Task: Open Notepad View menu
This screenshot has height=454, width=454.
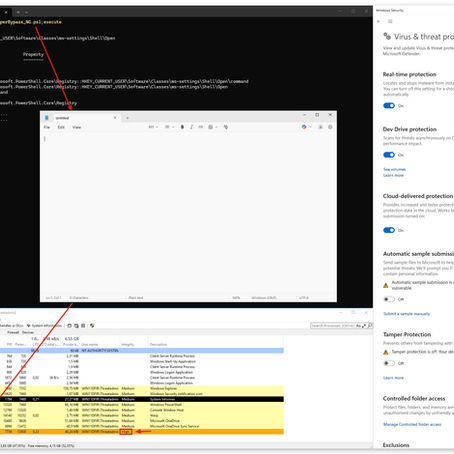Action: point(77,127)
